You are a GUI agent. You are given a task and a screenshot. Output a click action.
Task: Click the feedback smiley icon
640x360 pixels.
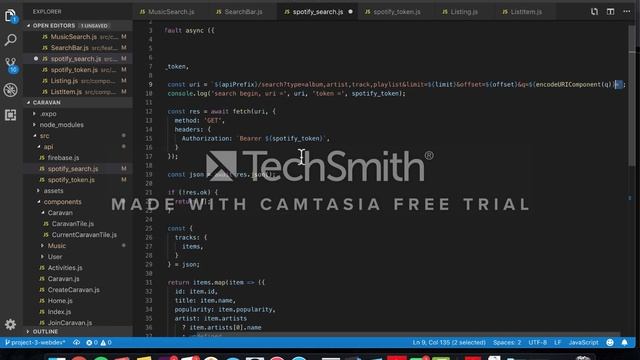click(610, 342)
